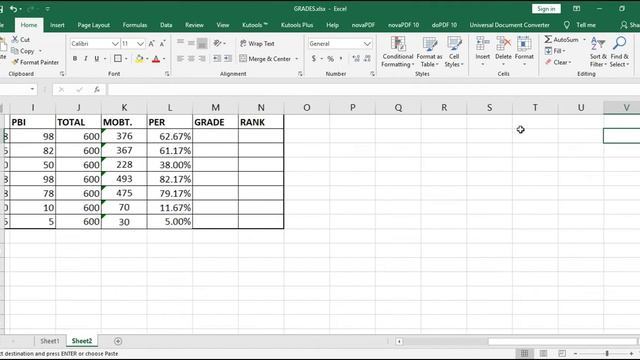Open the Page Layout tab

pyautogui.click(x=93, y=25)
